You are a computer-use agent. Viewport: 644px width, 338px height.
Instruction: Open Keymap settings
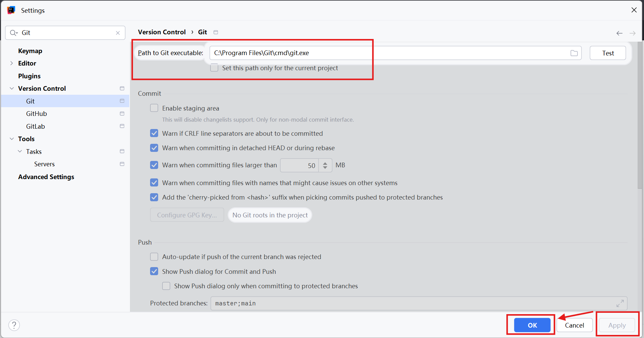tap(30, 51)
